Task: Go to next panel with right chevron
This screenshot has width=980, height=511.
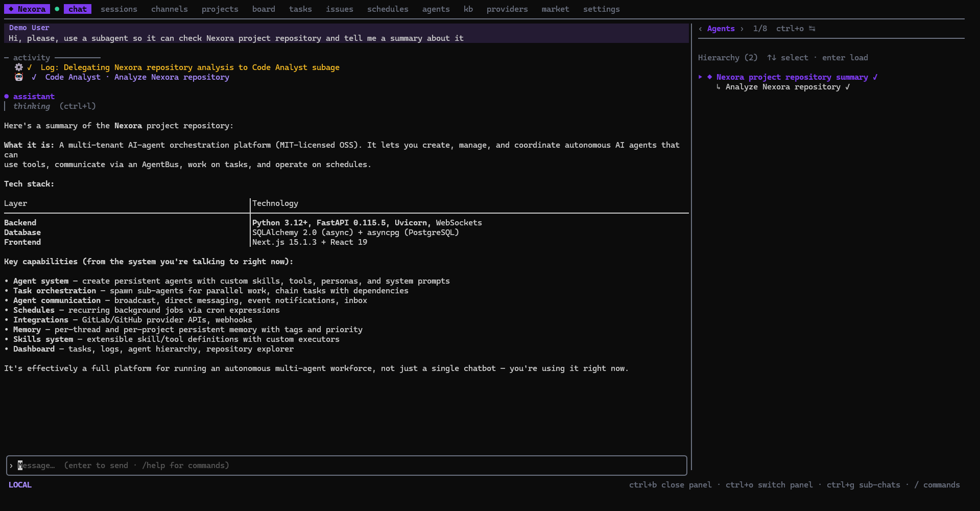Action: (742, 29)
